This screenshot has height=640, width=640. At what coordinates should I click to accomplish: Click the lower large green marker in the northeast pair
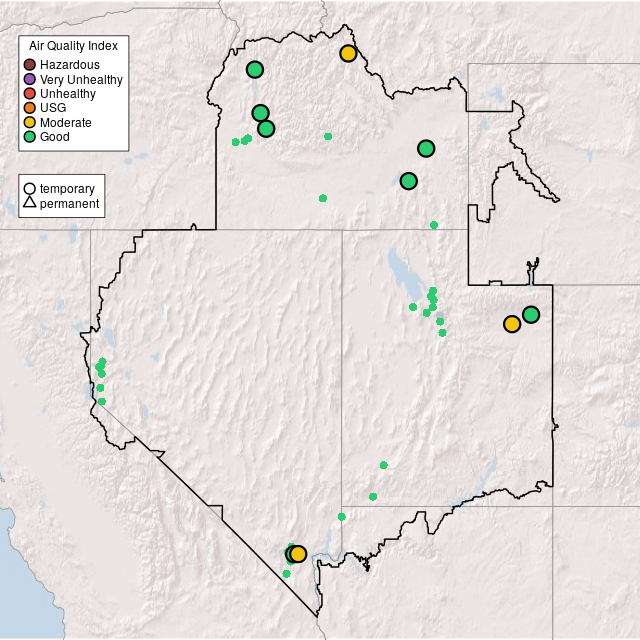pyautogui.click(x=408, y=181)
